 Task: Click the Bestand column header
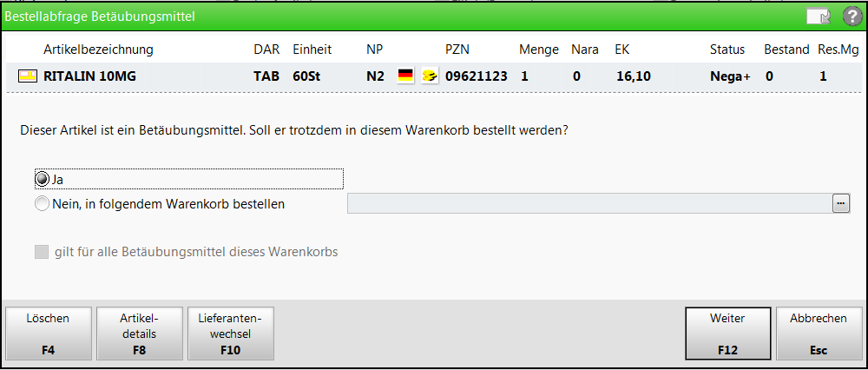[x=786, y=50]
